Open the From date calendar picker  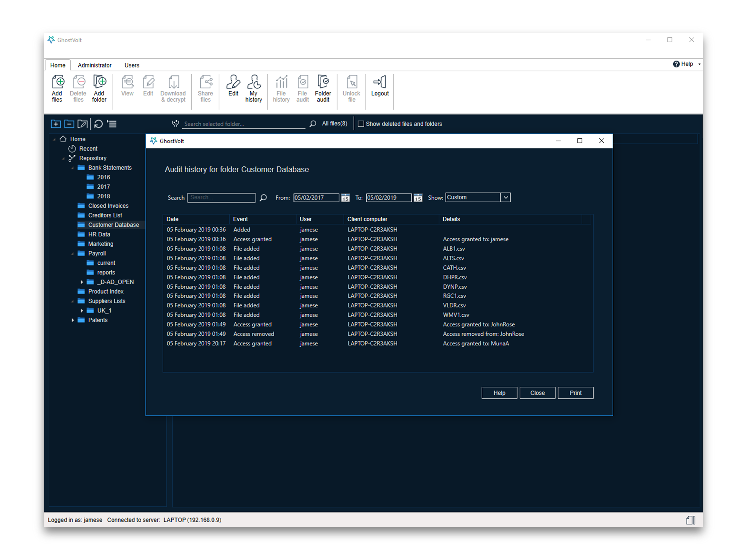pos(345,198)
